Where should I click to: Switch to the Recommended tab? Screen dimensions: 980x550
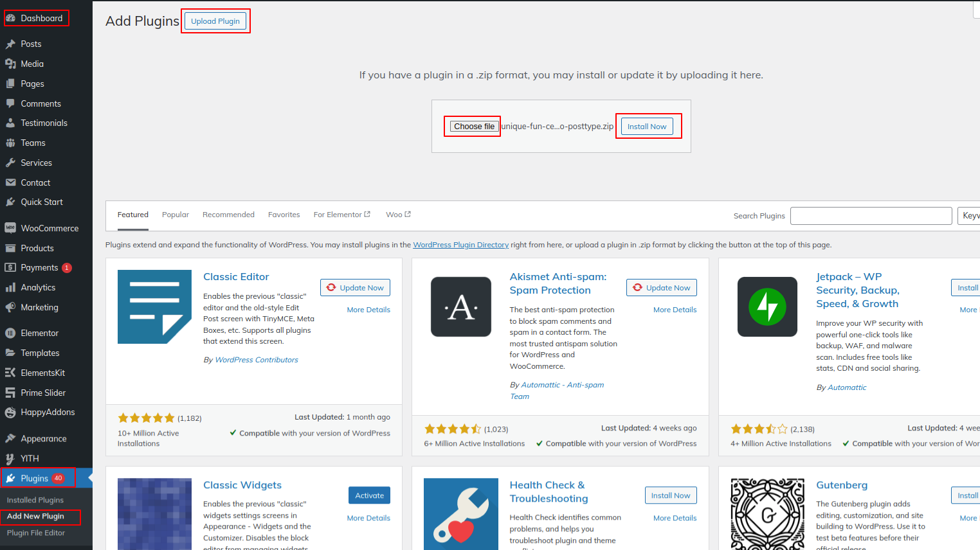228,215
